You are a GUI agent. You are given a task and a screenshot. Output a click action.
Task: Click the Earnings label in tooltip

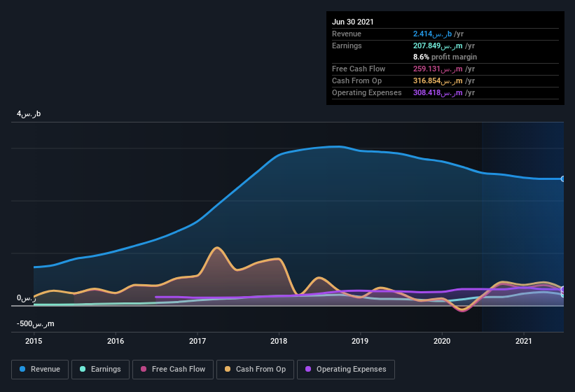347,45
